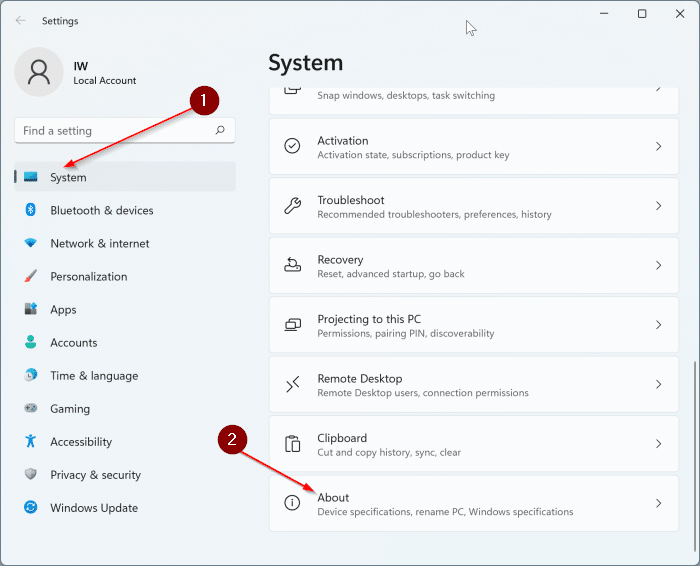The image size is (700, 566).
Task: Open the Gaming section label
Action: pyautogui.click(x=70, y=409)
